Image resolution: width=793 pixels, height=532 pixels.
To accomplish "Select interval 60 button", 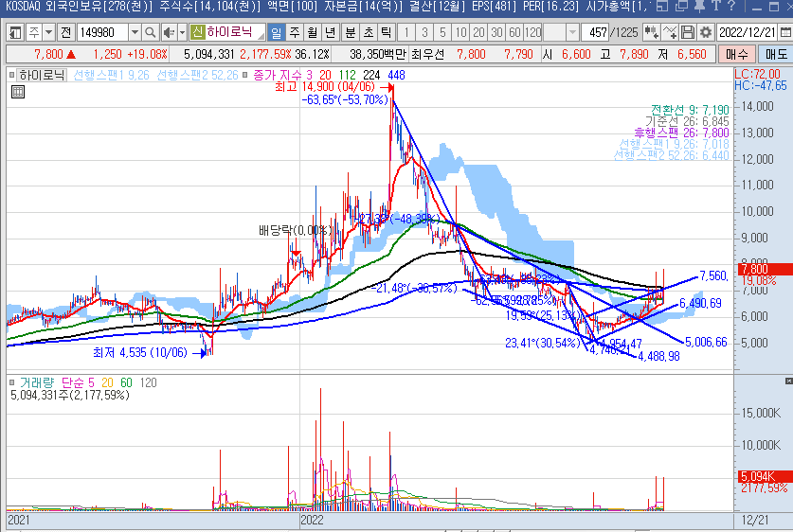I will [514, 33].
